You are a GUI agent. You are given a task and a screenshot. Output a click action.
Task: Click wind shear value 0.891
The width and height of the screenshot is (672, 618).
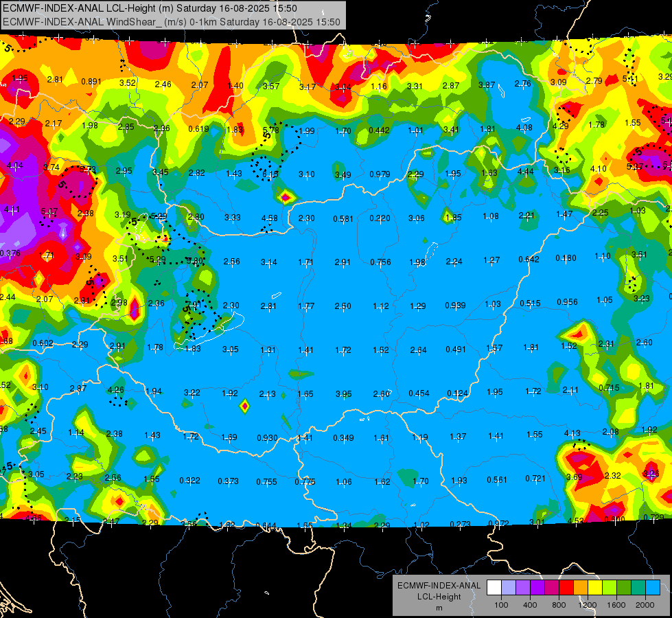point(91,82)
